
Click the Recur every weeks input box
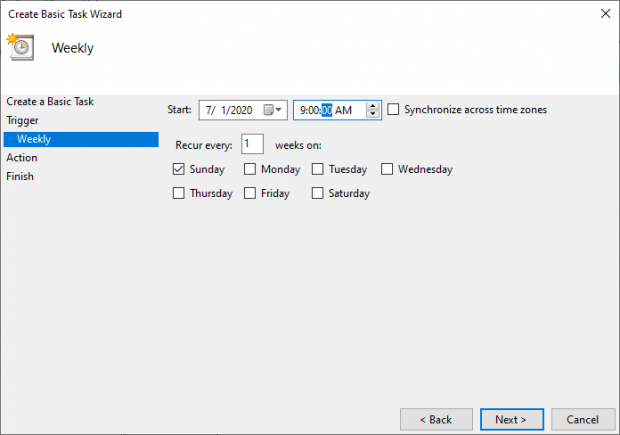[252, 144]
